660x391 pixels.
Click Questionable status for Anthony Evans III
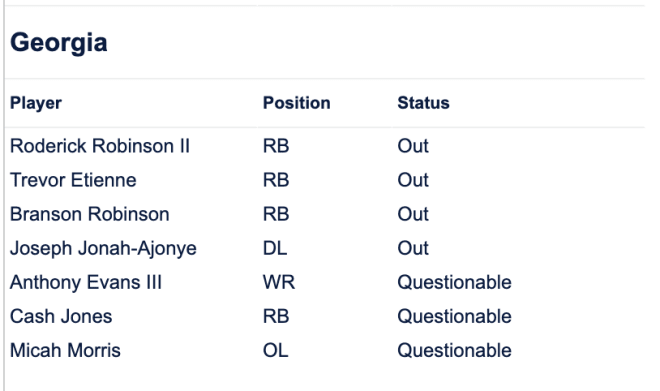(455, 282)
